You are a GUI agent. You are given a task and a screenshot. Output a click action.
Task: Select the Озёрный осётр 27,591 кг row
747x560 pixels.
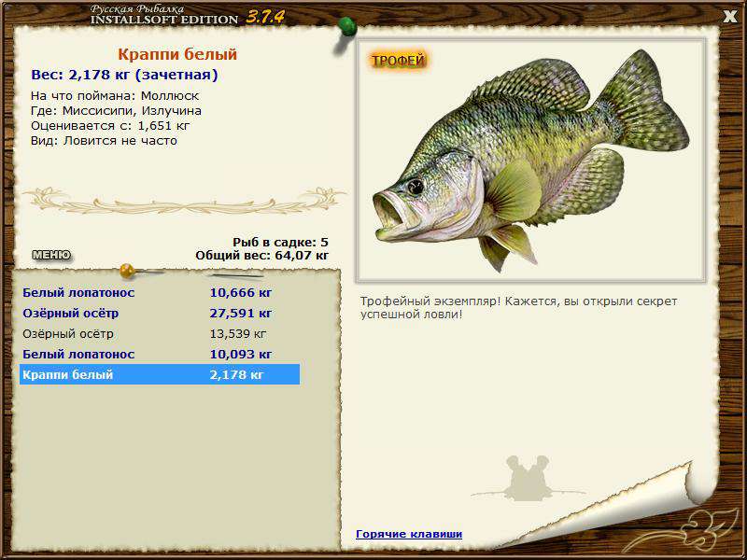coord(160,314)
